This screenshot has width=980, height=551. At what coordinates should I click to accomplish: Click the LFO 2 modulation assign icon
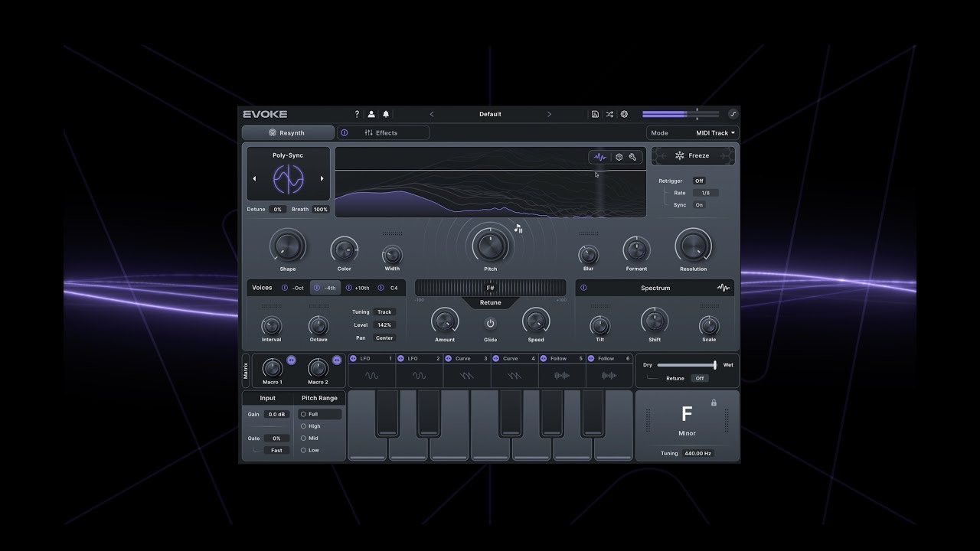click(x=401, y=358)
